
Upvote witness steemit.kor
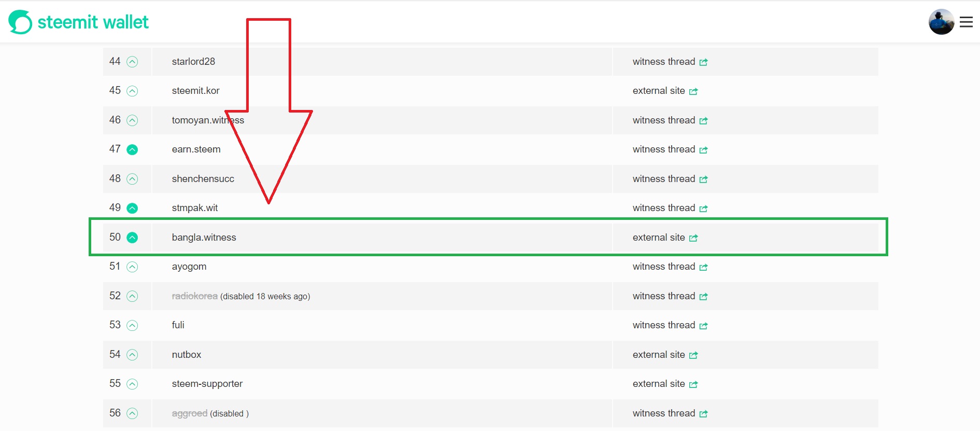(133, 91)
